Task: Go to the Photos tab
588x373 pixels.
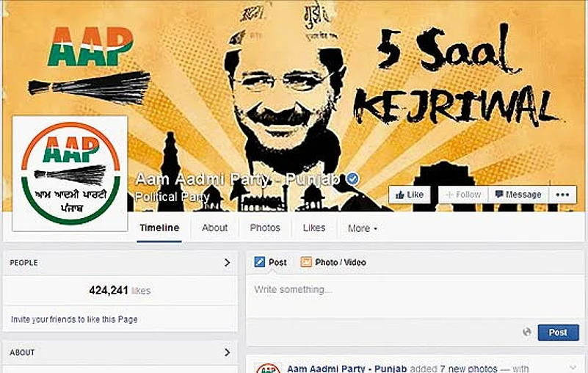Action: pos(265,228)
